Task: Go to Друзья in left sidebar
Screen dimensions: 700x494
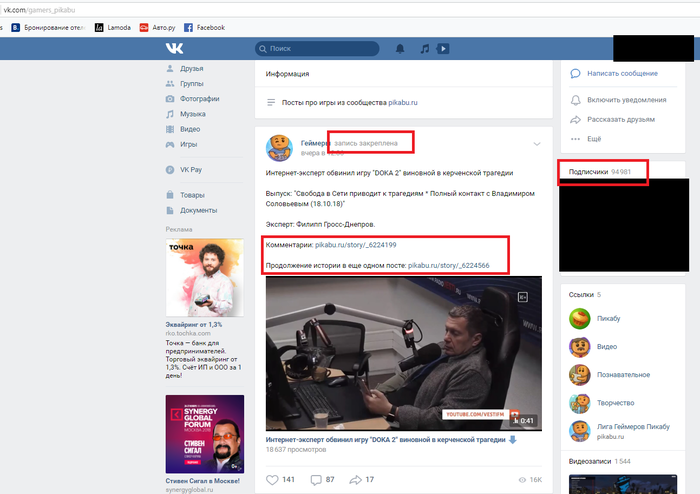Action: (x=191, y=69)
